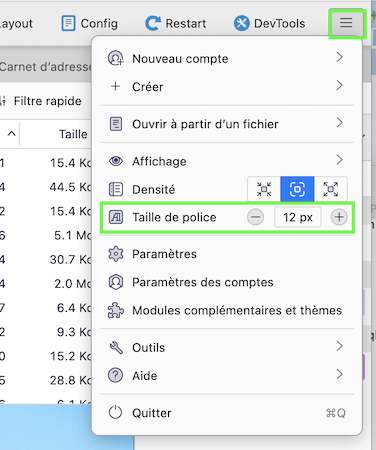The height and width of the screenshot is (450, 376).
Task: Click the Paramètres des comptes person icon
Action: pos(116,282)
